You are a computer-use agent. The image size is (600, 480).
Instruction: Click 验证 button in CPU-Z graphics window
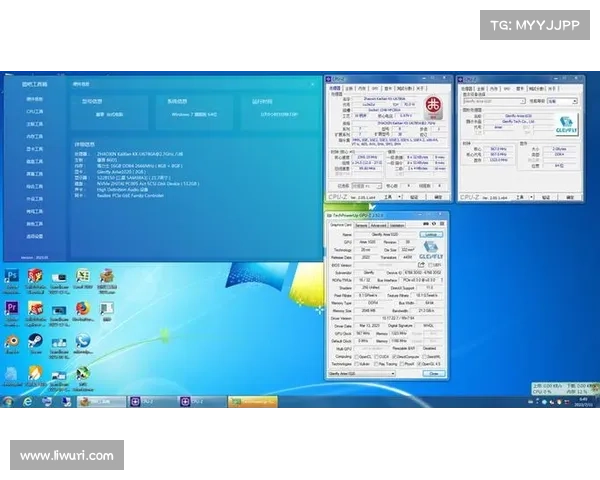coord(546,197)
